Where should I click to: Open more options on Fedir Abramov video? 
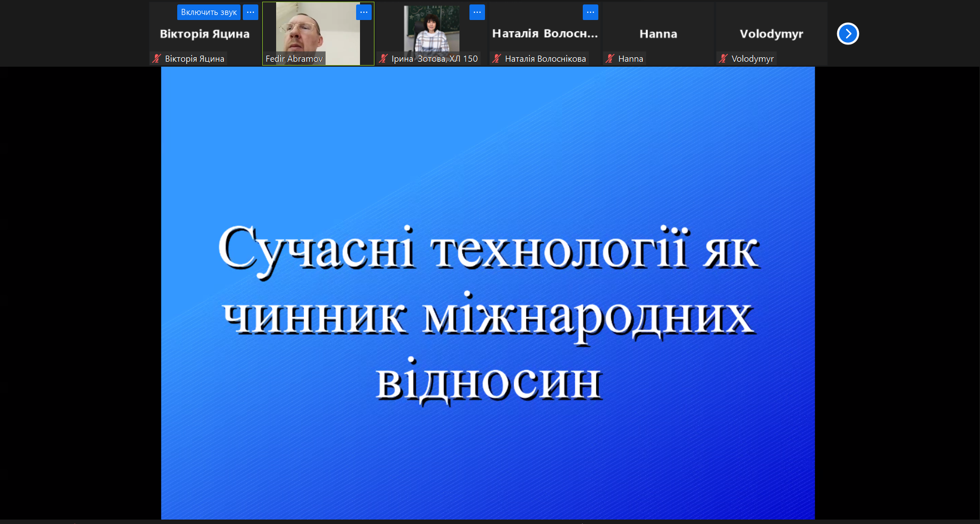(x=364, y=12)
